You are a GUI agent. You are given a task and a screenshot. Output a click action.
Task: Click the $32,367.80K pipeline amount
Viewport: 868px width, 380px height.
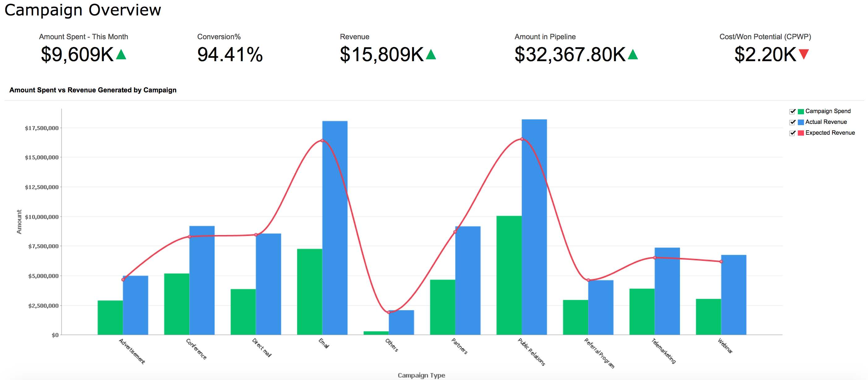570,54
